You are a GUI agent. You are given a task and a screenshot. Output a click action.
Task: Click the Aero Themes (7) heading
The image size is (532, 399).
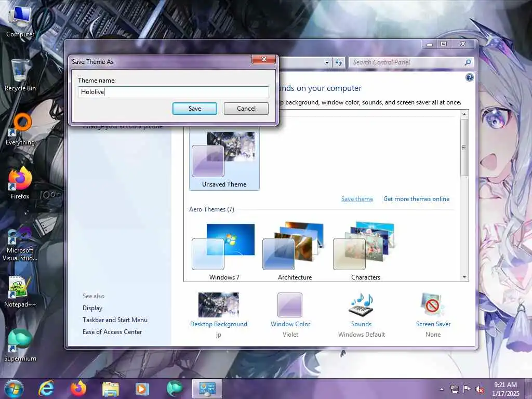pyautogui.click(x=212, y=209)
